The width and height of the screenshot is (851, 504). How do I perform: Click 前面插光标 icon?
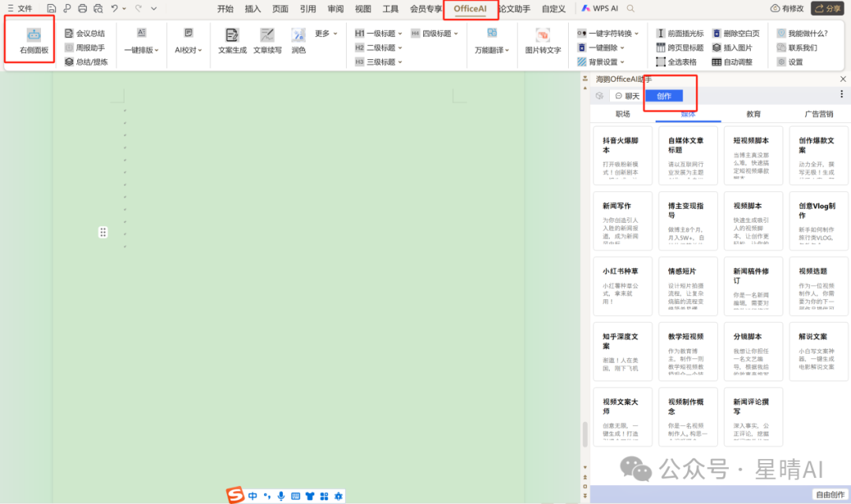[x=660, y=34]
